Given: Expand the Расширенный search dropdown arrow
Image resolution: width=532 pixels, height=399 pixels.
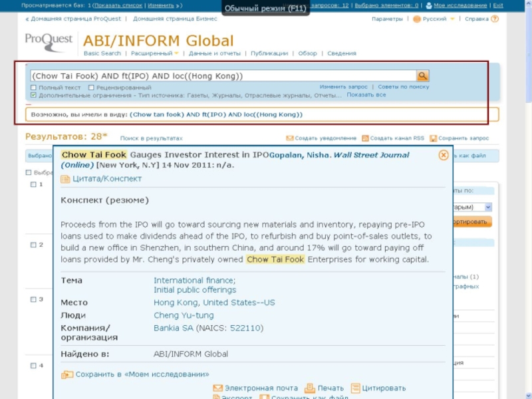Looking at the screenshot, I should point(176,53).
